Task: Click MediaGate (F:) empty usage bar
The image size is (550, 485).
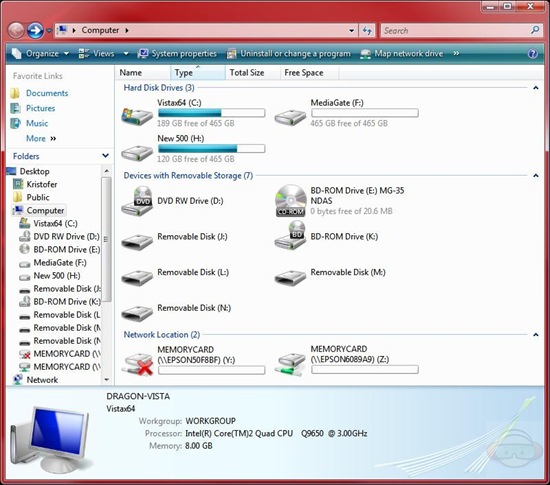Action: [x=365, y=113]
